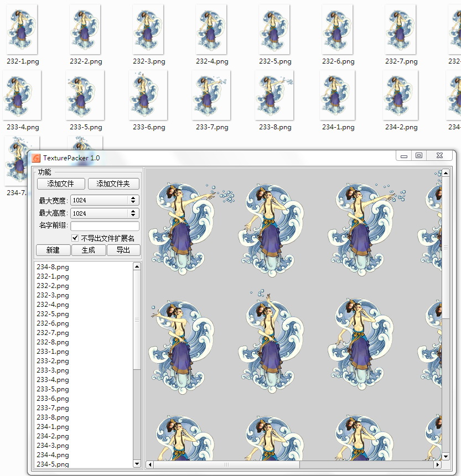Select 233-5.png in the file list
The width and height of the screenshot is (461, 476).
53,390
